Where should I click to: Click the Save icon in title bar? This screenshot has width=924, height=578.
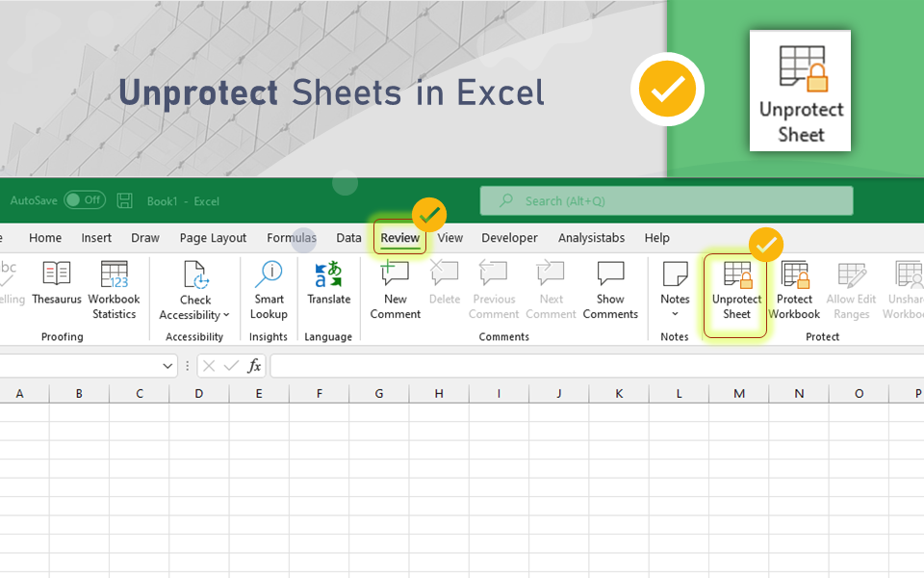click(124, 200)
